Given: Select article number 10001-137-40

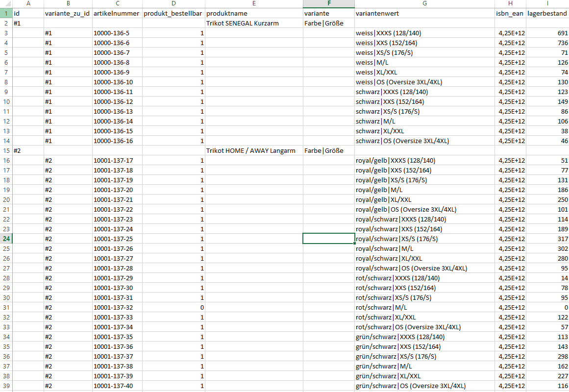Looking at the screenshot, I should [x=117, y=386].
